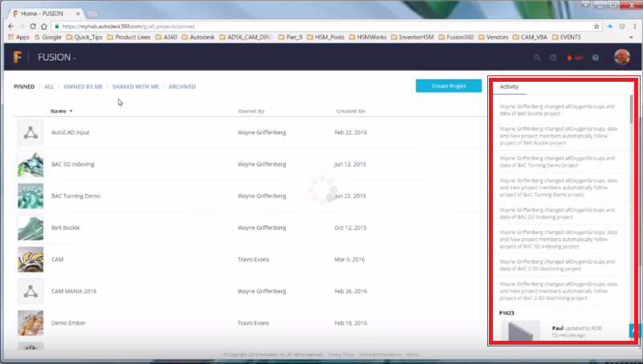Open the user profile avatar
This screenshot has width=643, height=364.
(621, 57)
